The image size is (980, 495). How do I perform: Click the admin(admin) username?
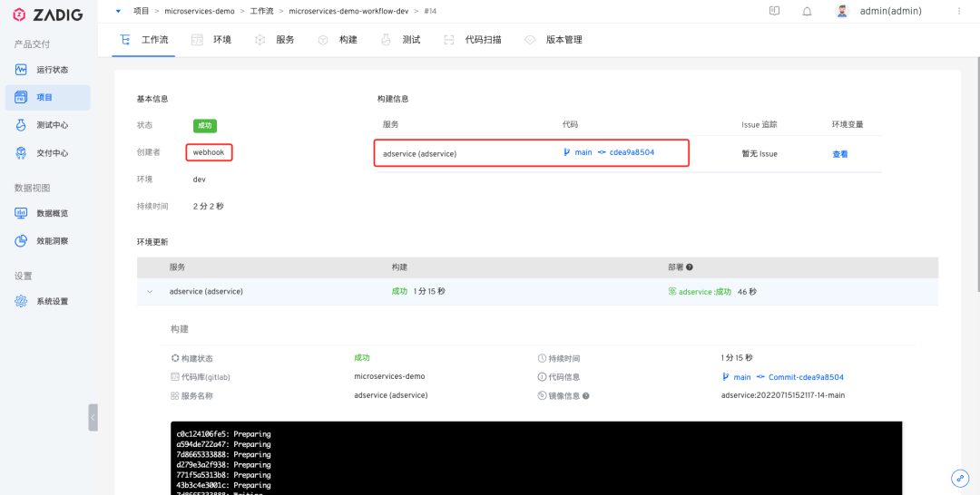(891, 11)
